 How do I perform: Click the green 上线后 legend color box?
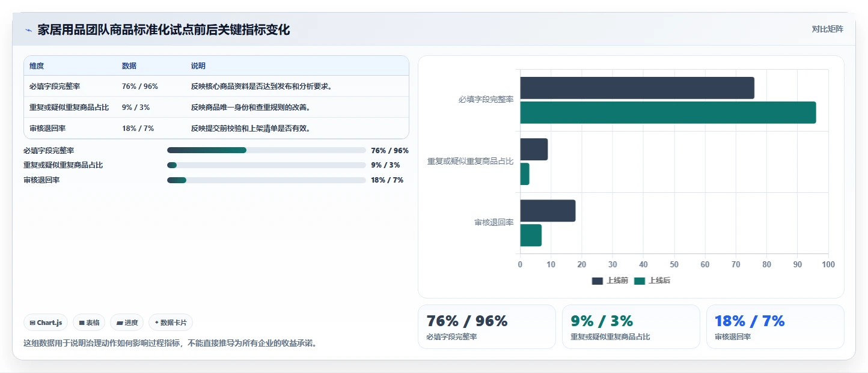tap(639, 281)
